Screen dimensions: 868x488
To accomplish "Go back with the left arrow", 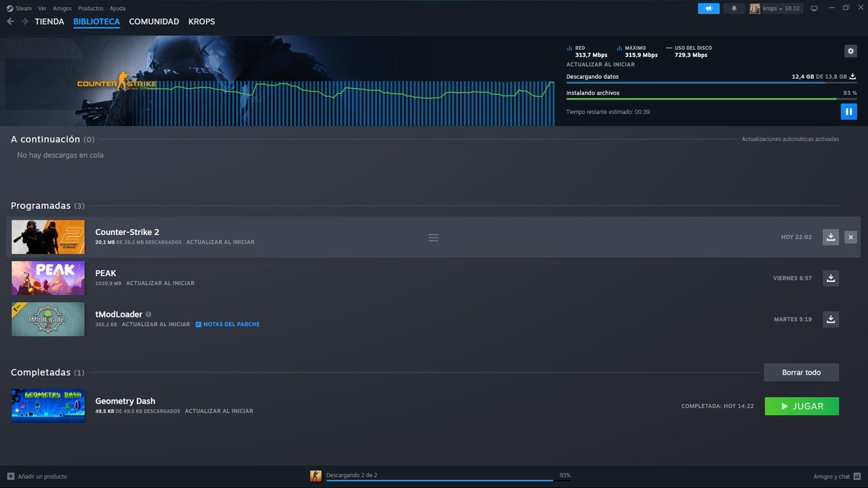I will tap(10, 22).
